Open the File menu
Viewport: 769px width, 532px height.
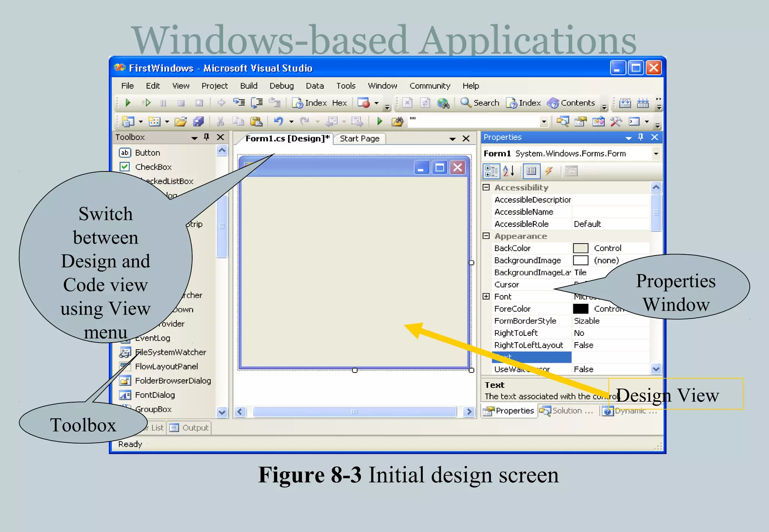[x=127, y=86]
